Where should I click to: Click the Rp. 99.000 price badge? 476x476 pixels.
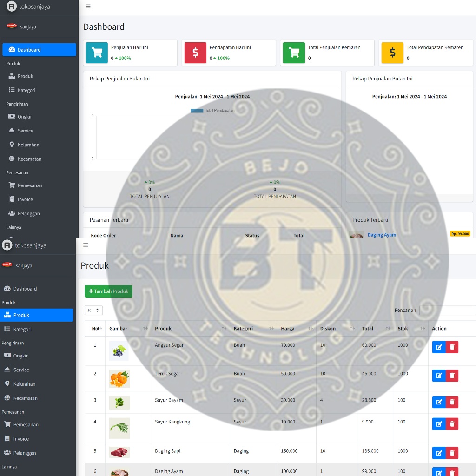pyautogui.click(x=460, y=234)
